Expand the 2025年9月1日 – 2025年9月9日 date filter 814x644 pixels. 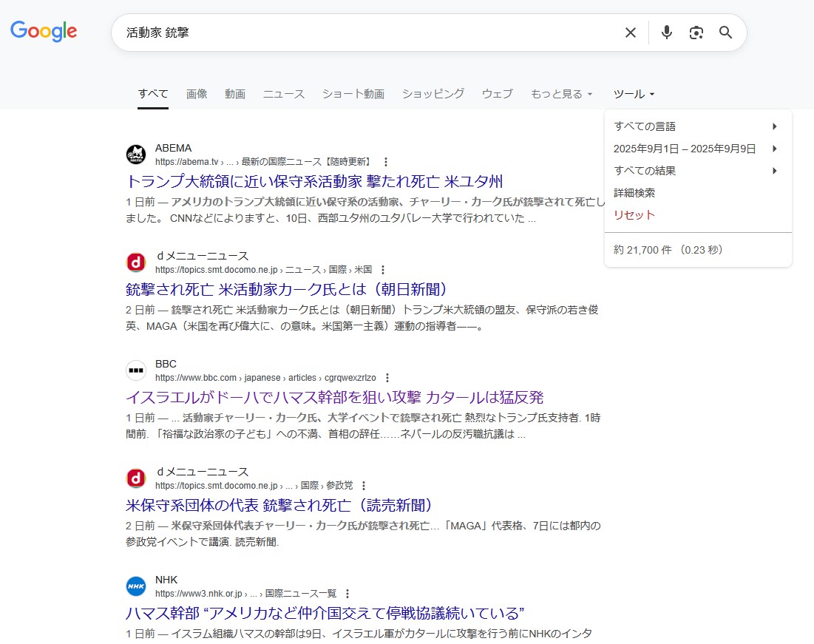(698, 149)
